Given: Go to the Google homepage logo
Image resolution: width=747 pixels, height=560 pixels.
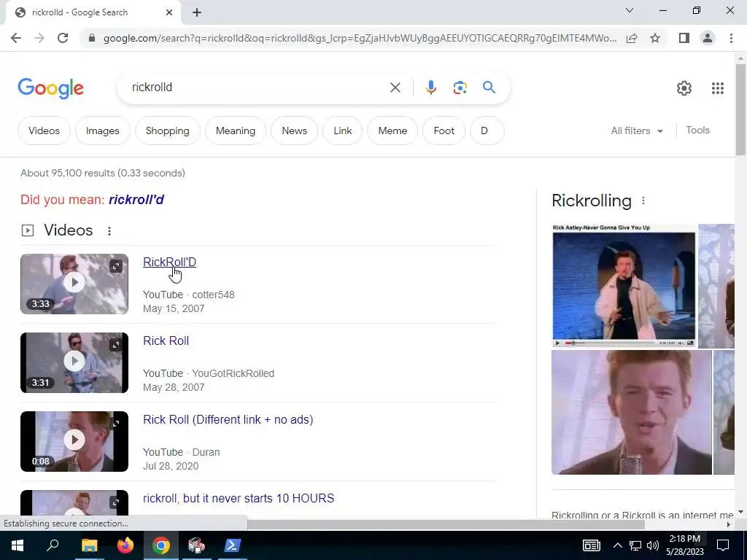Looking at the screenshot, I should tap(50, 88).
